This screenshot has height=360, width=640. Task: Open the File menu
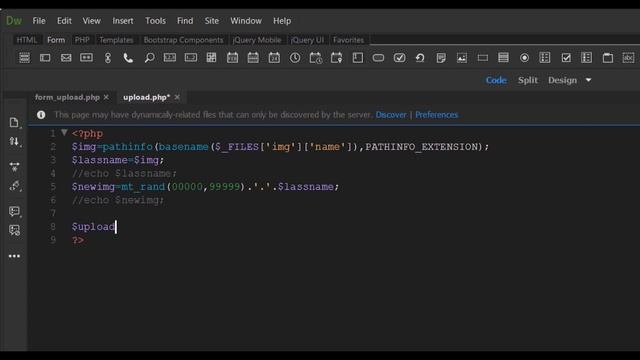39,21
